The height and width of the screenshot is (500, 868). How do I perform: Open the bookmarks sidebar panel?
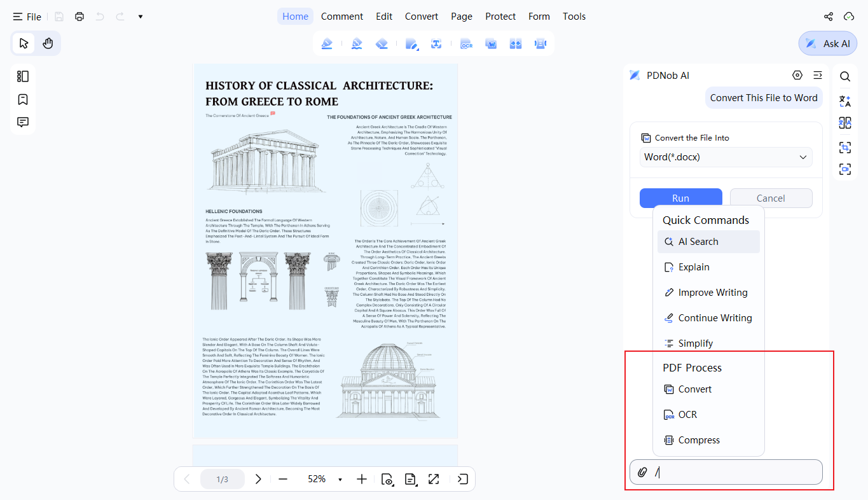23,99
